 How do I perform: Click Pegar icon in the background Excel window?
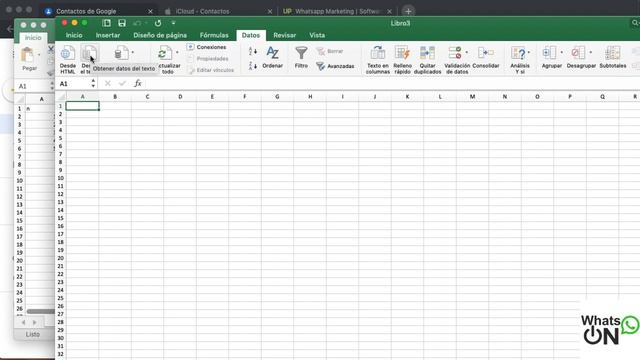(28, 55)
